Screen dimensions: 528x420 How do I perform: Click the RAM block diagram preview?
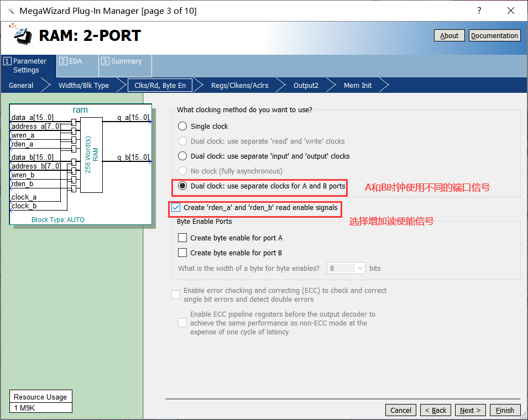(80, 164)
